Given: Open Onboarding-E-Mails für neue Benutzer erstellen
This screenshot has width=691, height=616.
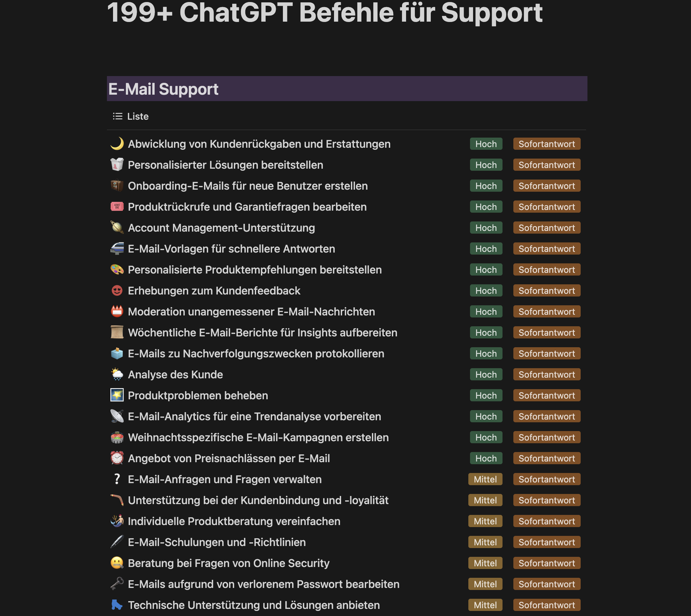Looking at the screenshot, I should click(248, 186).
